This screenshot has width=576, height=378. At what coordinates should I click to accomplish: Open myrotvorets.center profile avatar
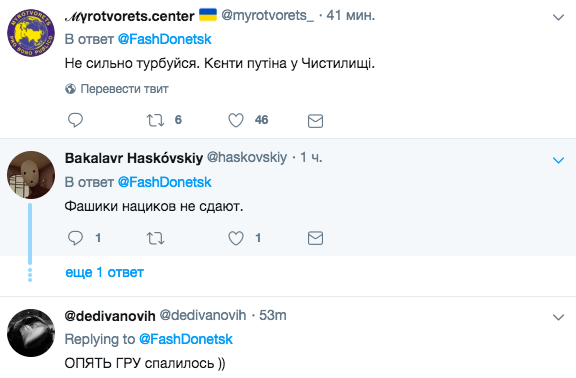click(31, 33)
